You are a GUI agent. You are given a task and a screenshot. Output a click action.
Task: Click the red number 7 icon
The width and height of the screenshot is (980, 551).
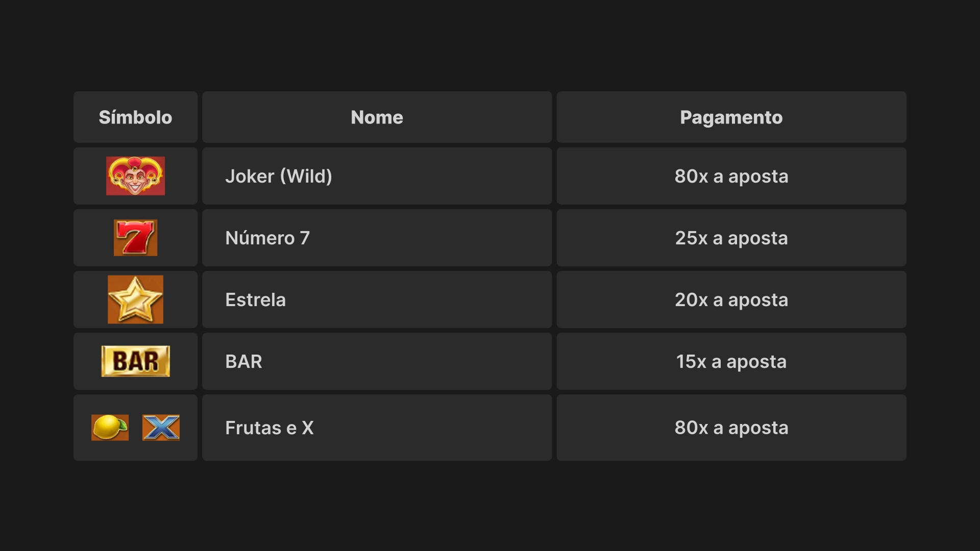(x=135, y=238)
